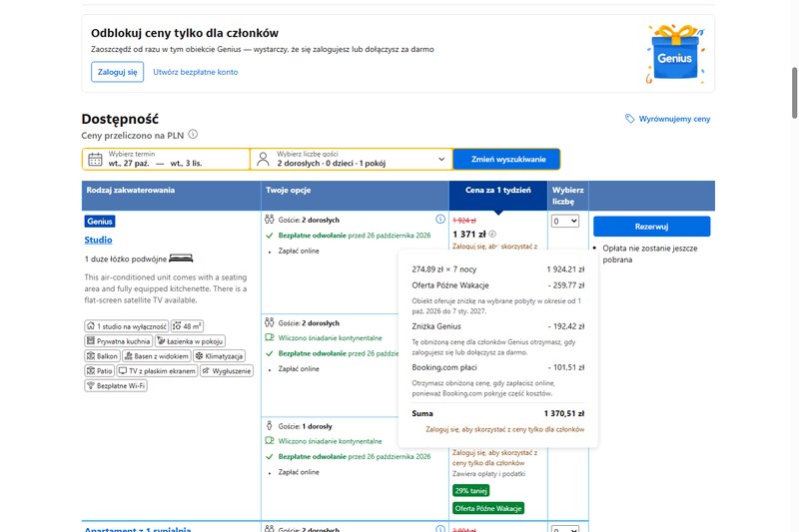The image size is (799, 532).
Task: Click the Łazienka w pokoju amenity tag
Action: coord(190,341)
